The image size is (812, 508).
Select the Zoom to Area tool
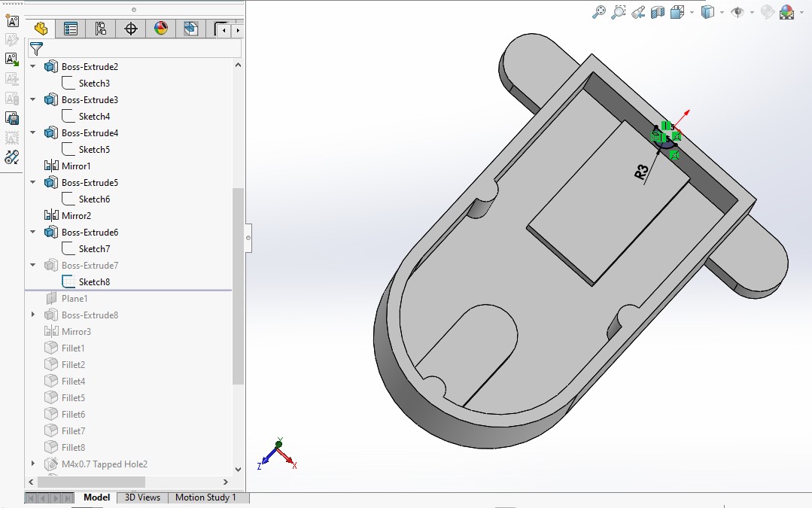(x=619, y=12)
